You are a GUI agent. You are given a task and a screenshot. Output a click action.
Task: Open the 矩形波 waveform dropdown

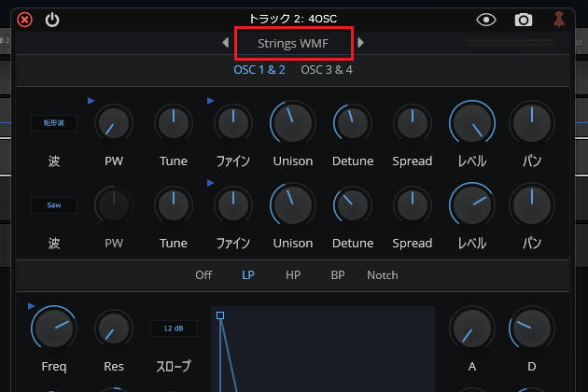pos(54,122)
